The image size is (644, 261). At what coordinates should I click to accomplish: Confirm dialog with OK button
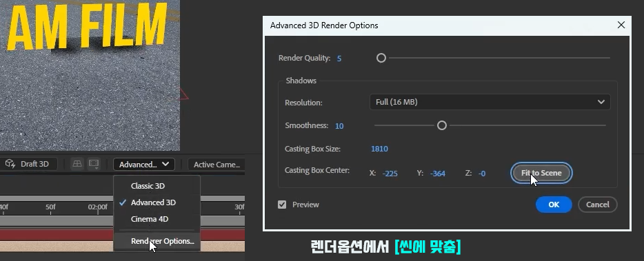tap(554, 205)
